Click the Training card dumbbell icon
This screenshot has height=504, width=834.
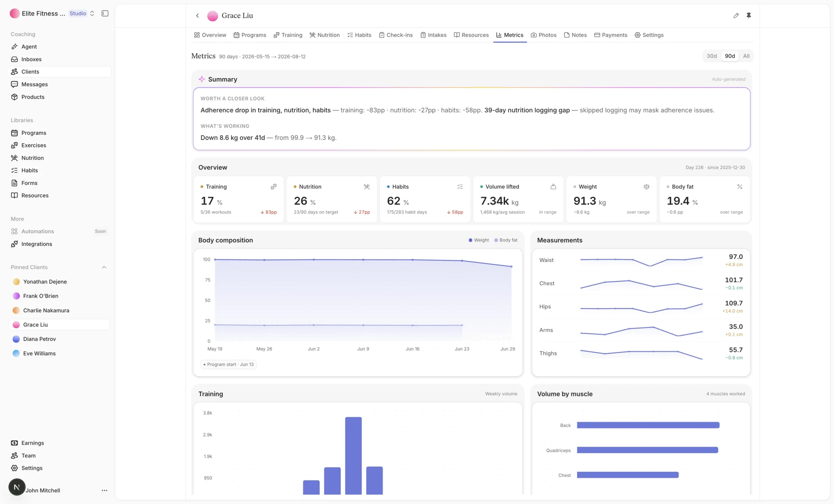pyautogui.click(x=273, y=187)
